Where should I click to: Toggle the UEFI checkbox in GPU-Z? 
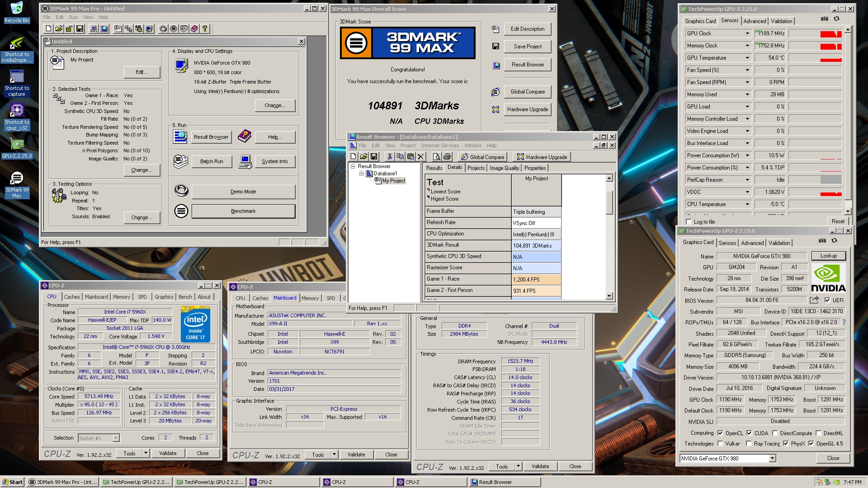pos(827,300)
